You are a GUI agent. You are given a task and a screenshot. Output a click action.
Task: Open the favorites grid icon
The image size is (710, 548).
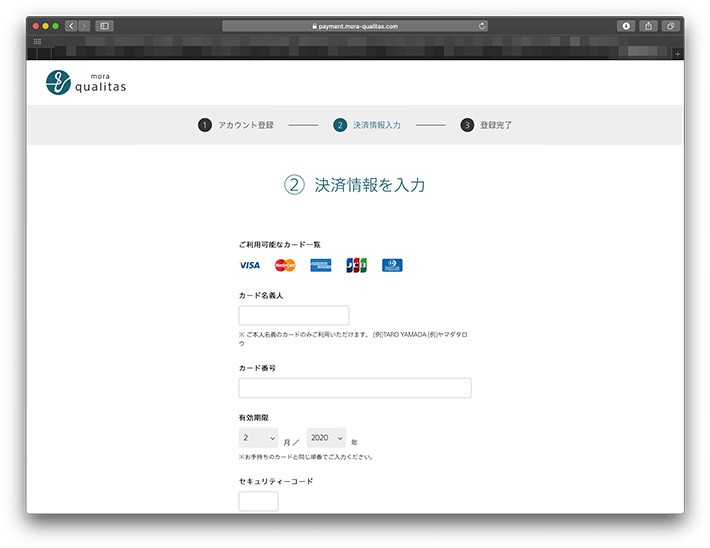click(38, 41)
